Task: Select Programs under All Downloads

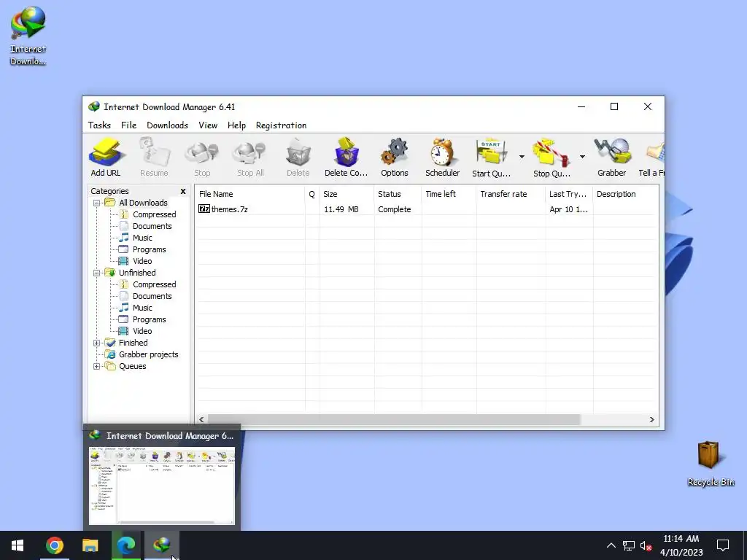Action: (x=149, y=249)
